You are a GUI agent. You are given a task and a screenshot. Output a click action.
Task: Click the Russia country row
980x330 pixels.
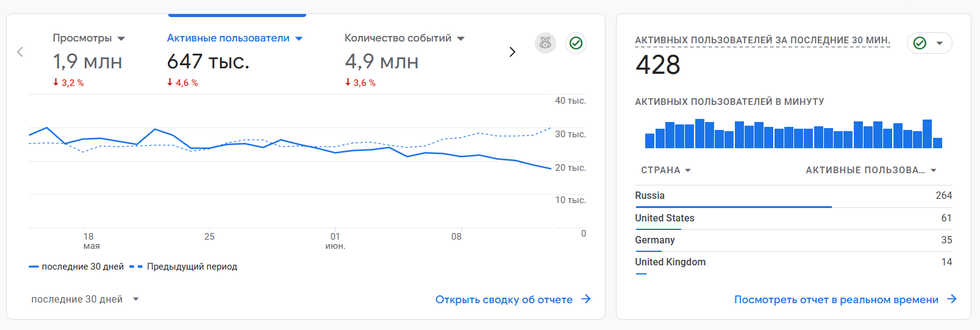pos(793,196)
